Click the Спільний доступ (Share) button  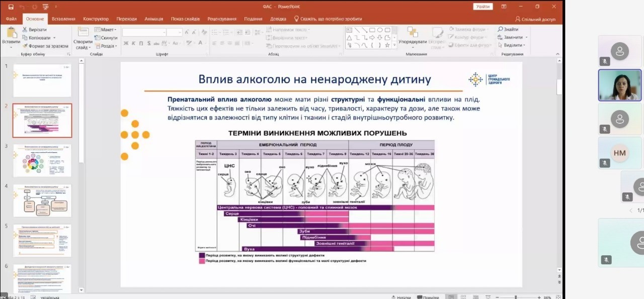(535, 19)
